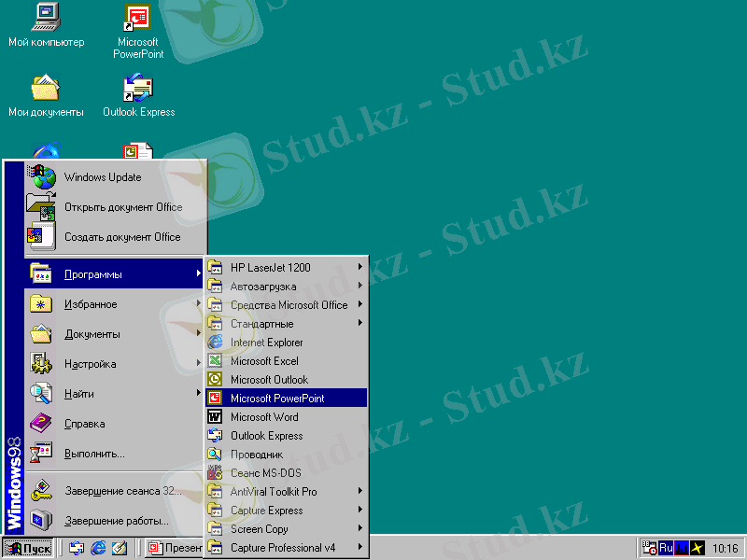Launch Microsoft Excel from the Programs list
This screenshot has width=747, height=560.
click(264, 361)
